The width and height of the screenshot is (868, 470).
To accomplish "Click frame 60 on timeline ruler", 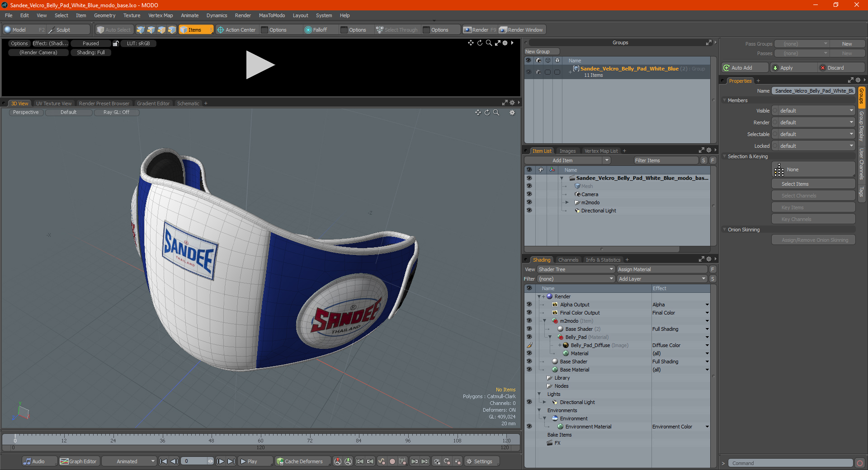I will [260, 440].
